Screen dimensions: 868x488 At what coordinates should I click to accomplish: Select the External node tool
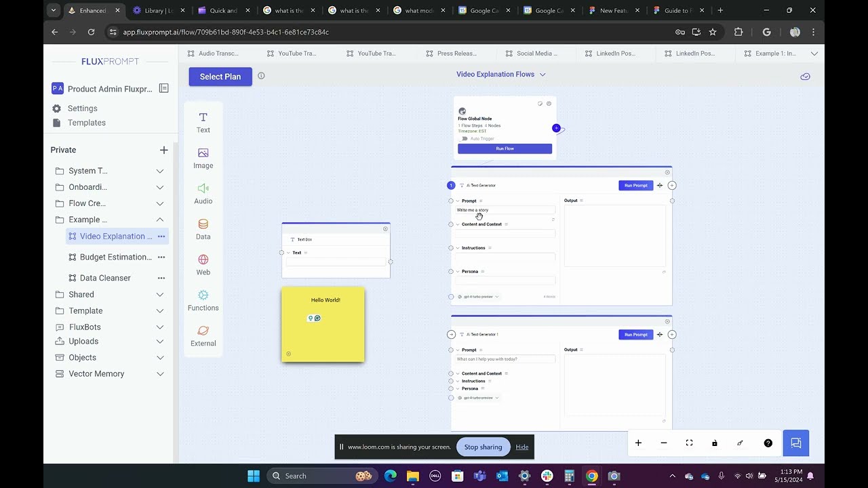[203, 336]
